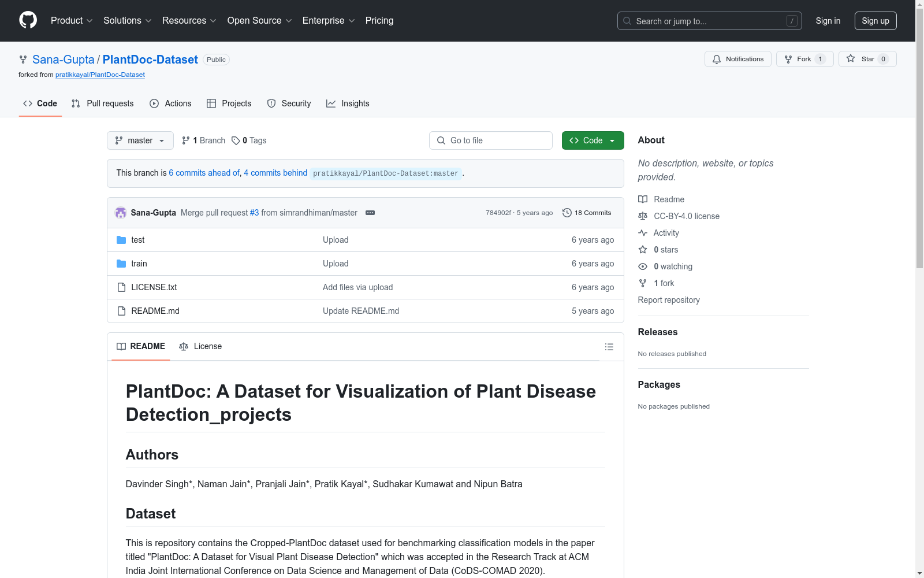The width and height of the screenshot is (924, 578).
Task: Expand the green Code dropdown button
Action: 593,140
